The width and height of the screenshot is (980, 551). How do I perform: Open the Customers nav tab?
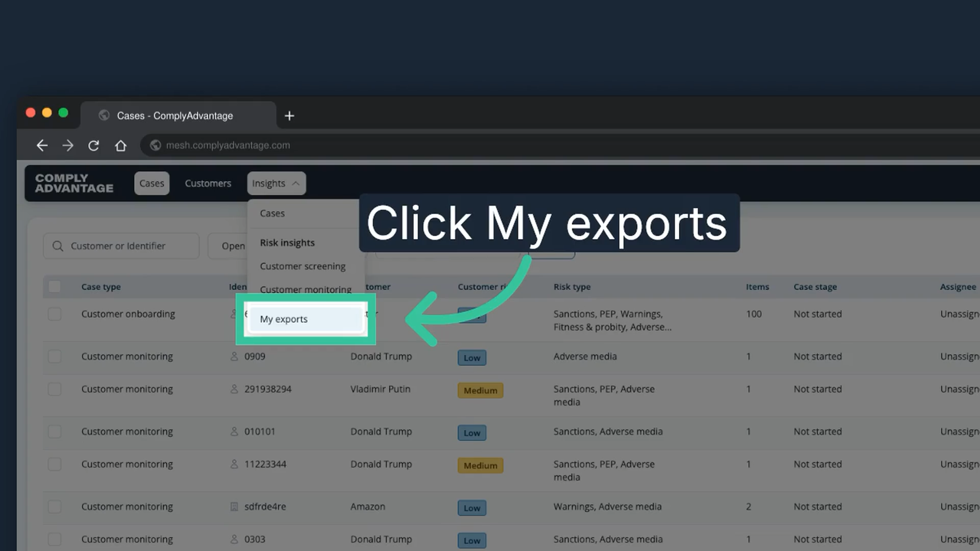click(208, 183)
